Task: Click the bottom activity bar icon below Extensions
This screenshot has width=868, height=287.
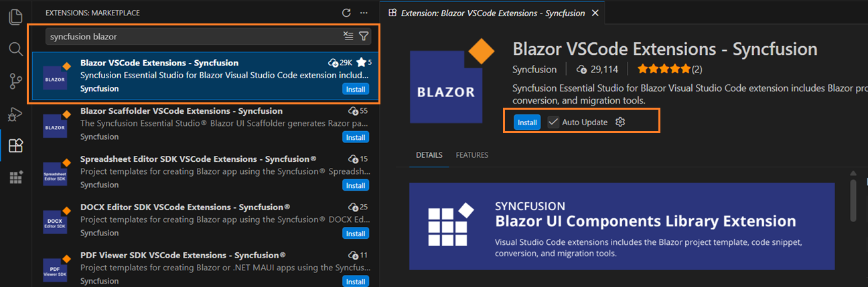Action: tap(15, 177)
